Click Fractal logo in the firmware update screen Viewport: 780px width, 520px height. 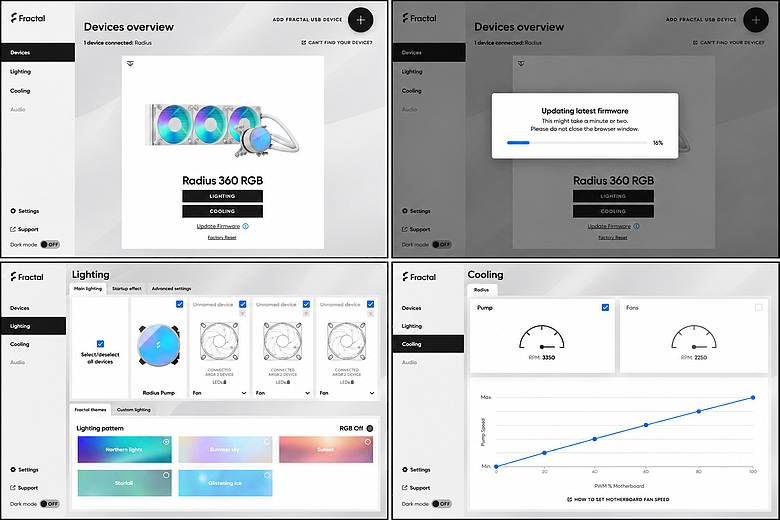[419, 18]
